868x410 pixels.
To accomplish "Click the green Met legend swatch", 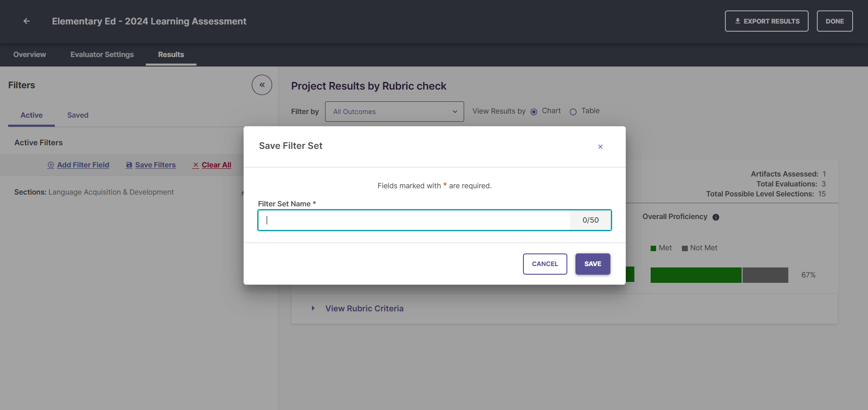I will tap(653, 248).
